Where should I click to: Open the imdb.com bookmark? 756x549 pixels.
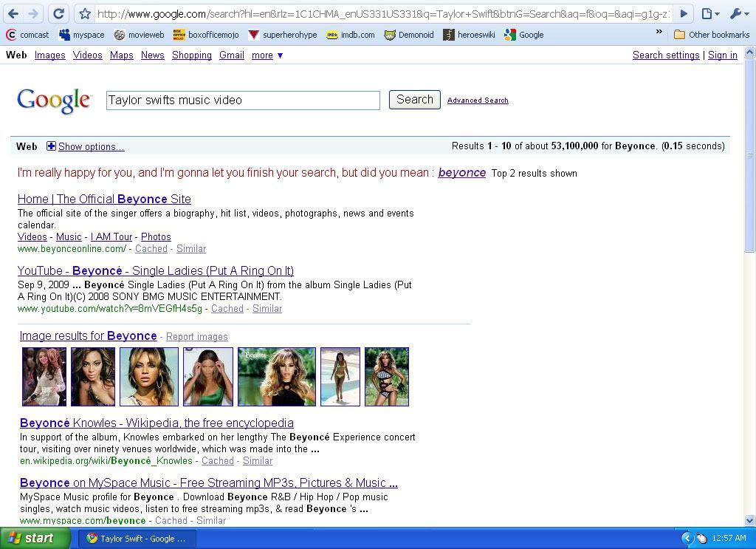click(351, 35)
